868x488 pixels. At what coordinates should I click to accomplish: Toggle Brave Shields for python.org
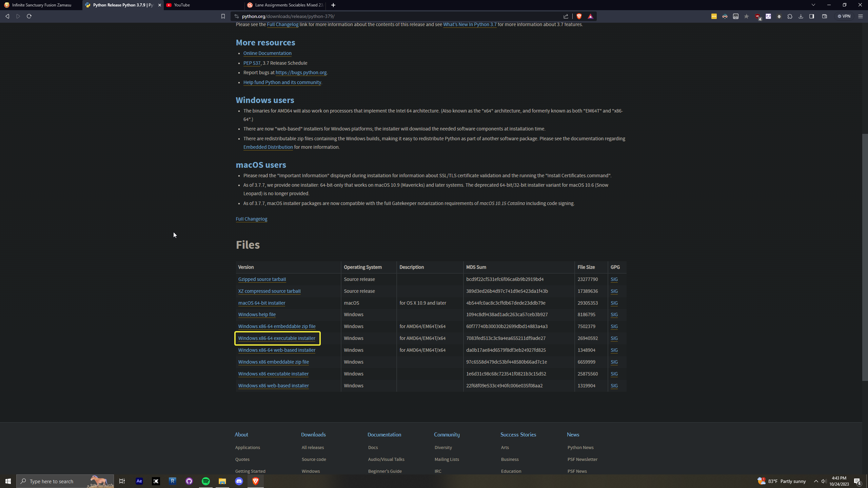[x=579, y=16]
